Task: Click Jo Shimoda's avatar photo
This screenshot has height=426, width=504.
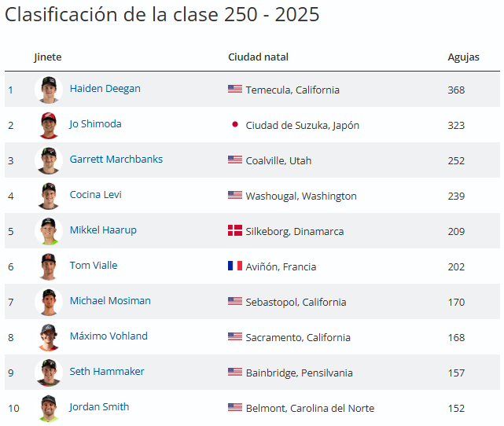Action: (x=49, y=125)
